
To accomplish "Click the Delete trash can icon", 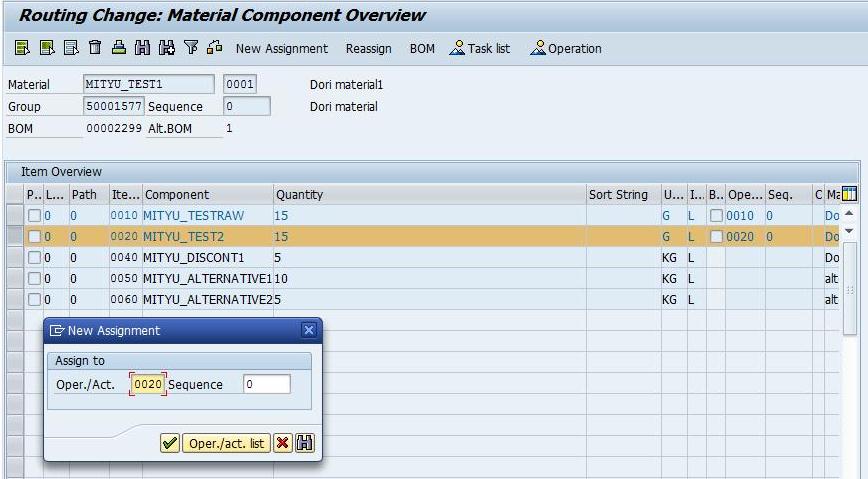I will coord(95,48).
